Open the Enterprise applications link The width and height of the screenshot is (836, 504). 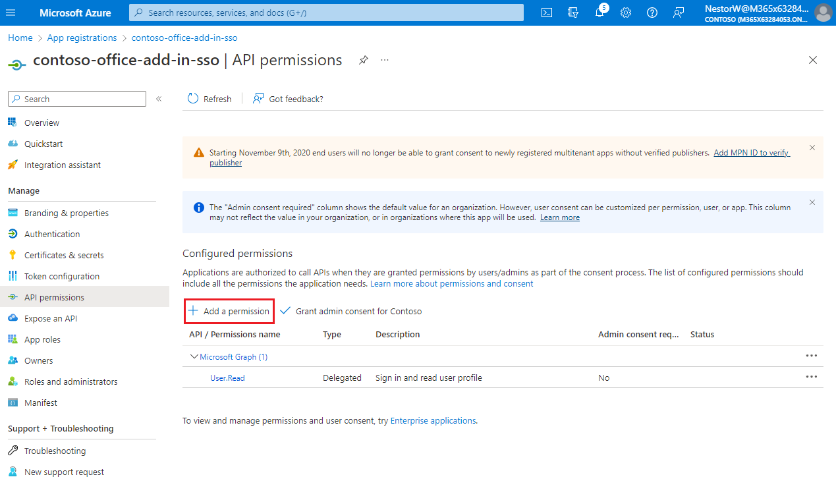[433, 420]
